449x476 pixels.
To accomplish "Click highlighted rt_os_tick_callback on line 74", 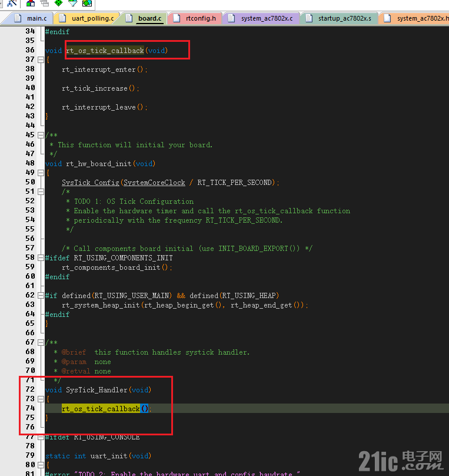I will click(x=101, y=409).
